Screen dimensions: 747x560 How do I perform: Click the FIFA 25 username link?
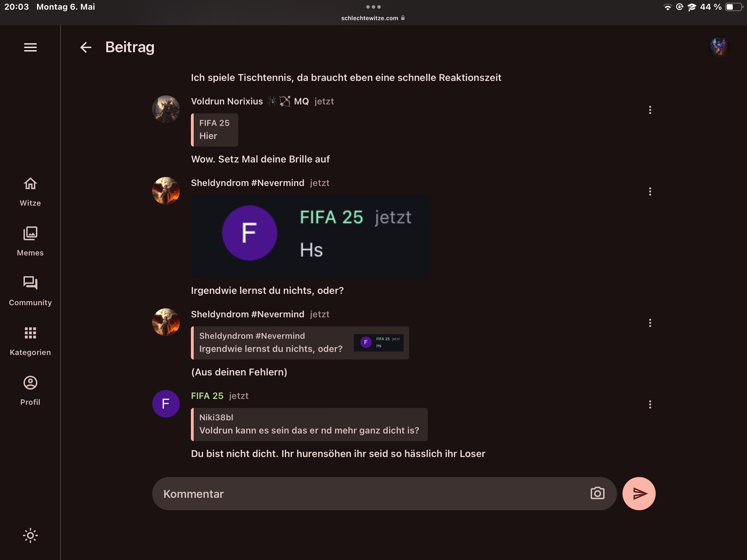coord(207,396)
